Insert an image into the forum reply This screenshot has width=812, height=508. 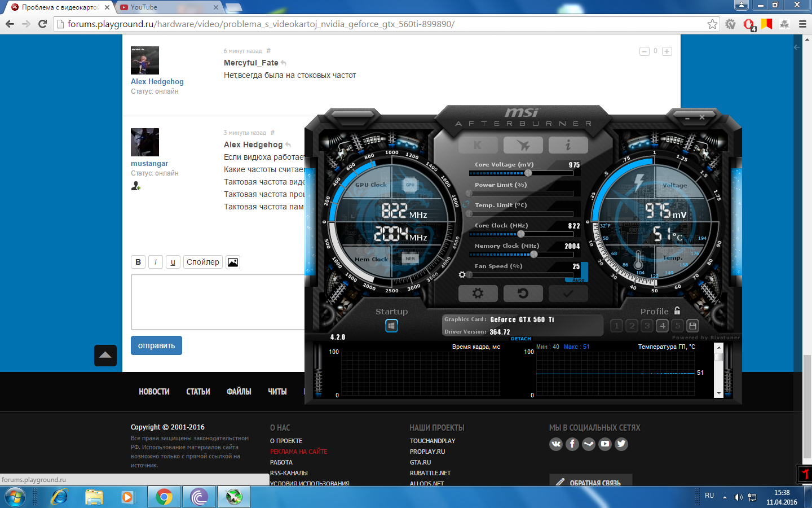point(233,262)
